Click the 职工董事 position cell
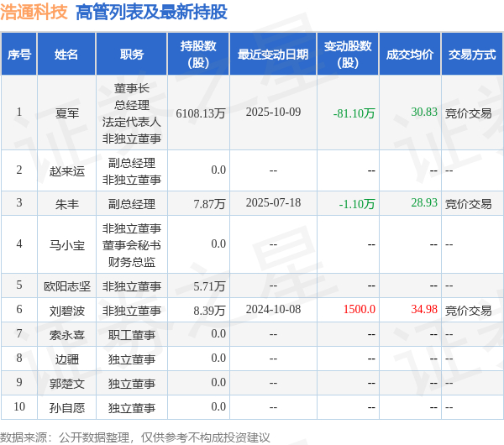 pyautogui.click(x=132, y=335)
